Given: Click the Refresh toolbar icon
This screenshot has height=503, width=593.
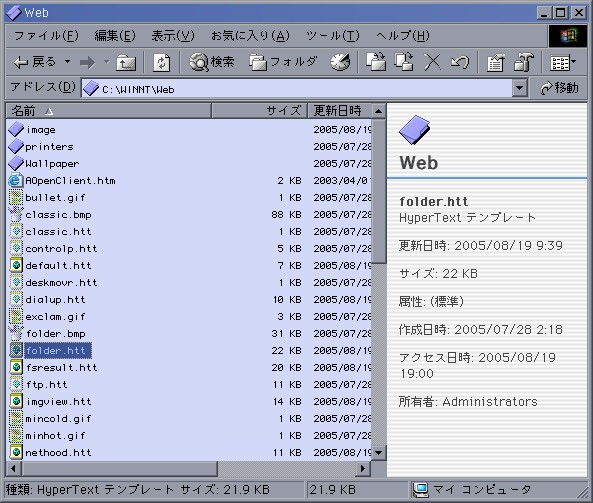Looking at the screenshot, I should (161, 62).
